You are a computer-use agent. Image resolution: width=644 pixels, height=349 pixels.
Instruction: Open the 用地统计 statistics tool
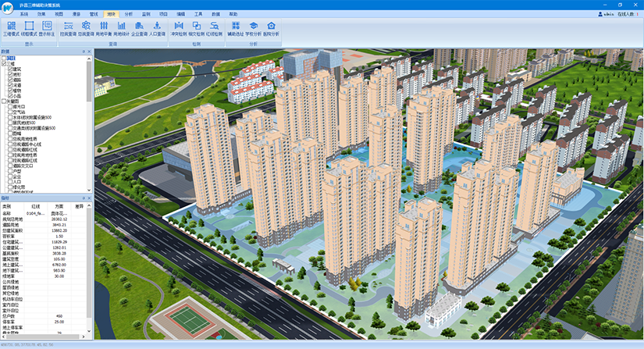point(122,29)
